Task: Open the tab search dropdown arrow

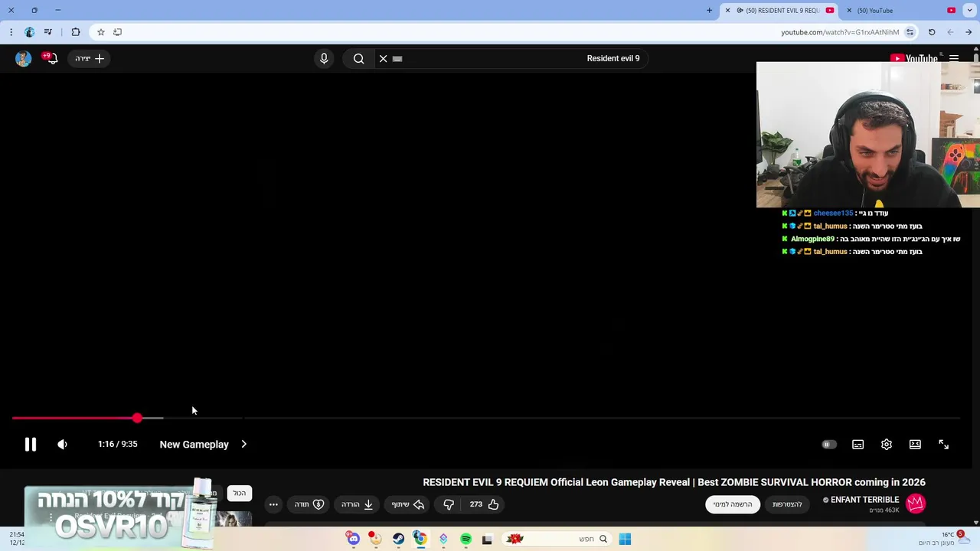Action: tap(969, 10)
